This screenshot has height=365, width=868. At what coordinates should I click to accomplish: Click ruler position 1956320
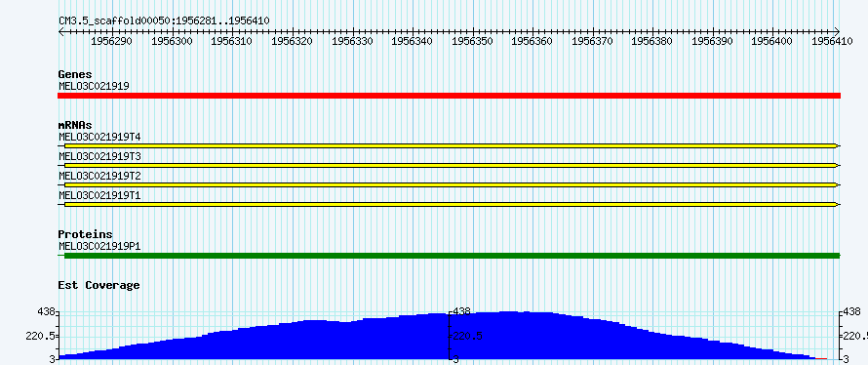(x=292, y=41)
